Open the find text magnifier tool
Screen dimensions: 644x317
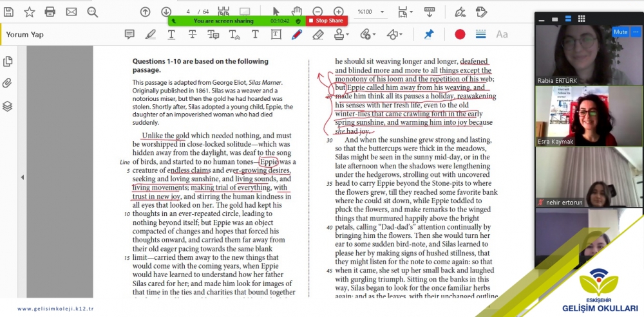(92, 12)
